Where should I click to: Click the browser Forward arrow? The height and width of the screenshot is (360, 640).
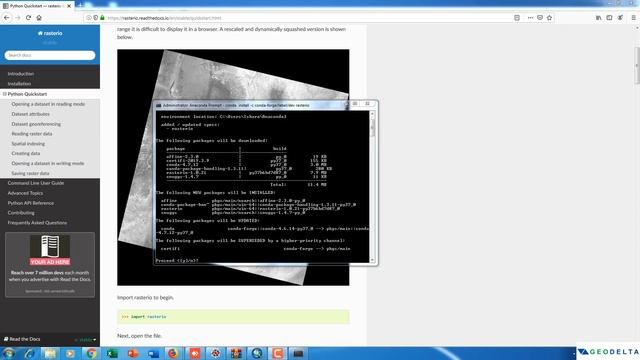click(x=18, y=18)
